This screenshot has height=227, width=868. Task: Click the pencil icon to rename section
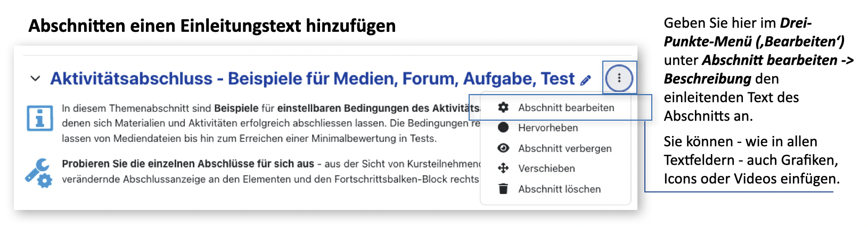(585, 80)
